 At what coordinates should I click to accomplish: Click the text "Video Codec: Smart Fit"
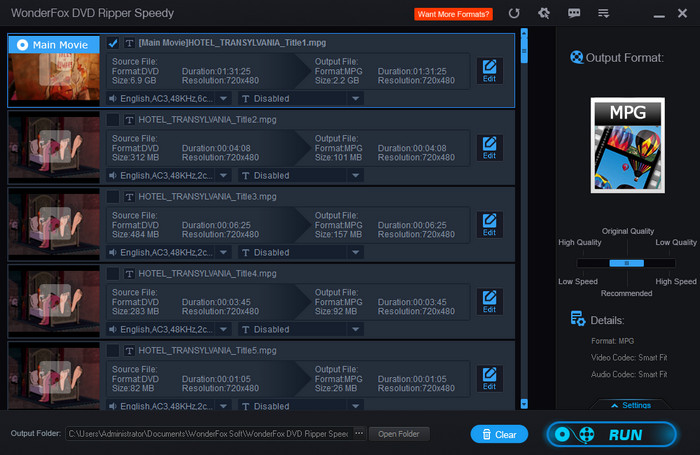click(x=629, y=358)
